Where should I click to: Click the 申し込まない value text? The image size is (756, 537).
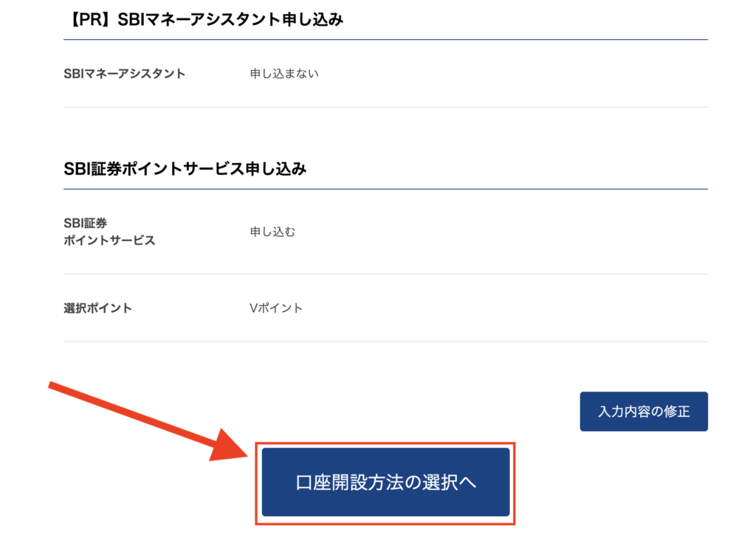pos(284,74)
